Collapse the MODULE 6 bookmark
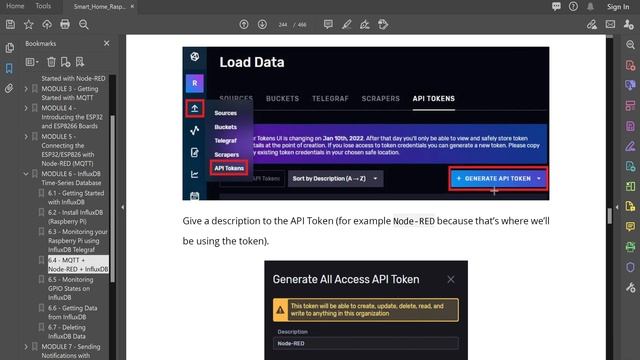This screenshot has height=360, width=640. click(x=26, y=174)
